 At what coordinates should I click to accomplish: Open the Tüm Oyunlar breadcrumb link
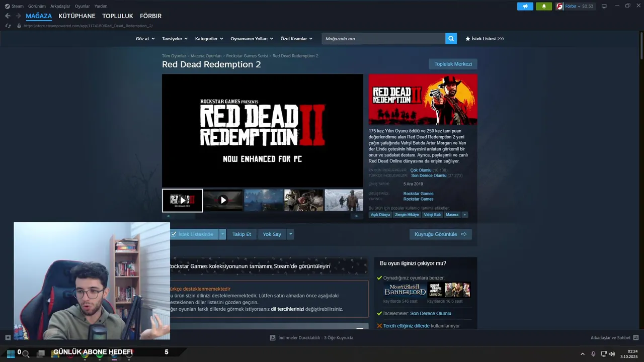coord(174,56)
